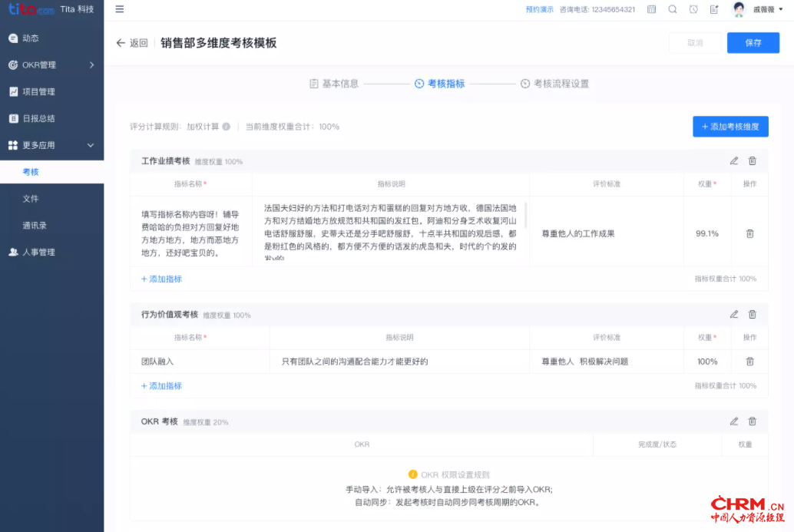Click the search magnifier icon
Viewport: 794px width, 532px height.
click(x=673, y=9)
